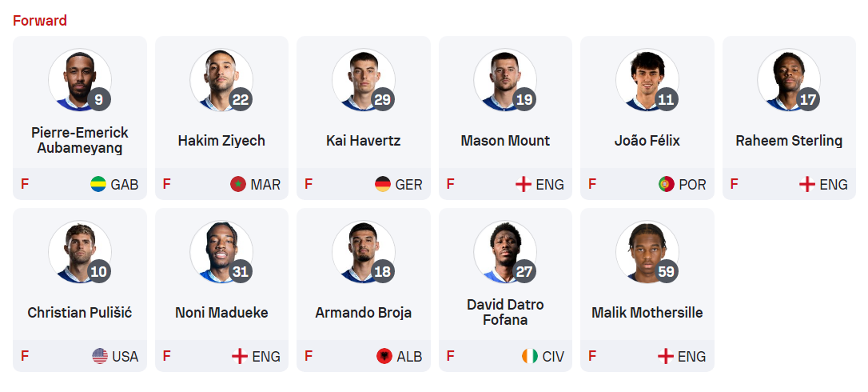The height and width of the screenshot is (392, 868).
Task: Select Christian Pulišić's name
Action: pyautogui.click(x=80, y=313)
